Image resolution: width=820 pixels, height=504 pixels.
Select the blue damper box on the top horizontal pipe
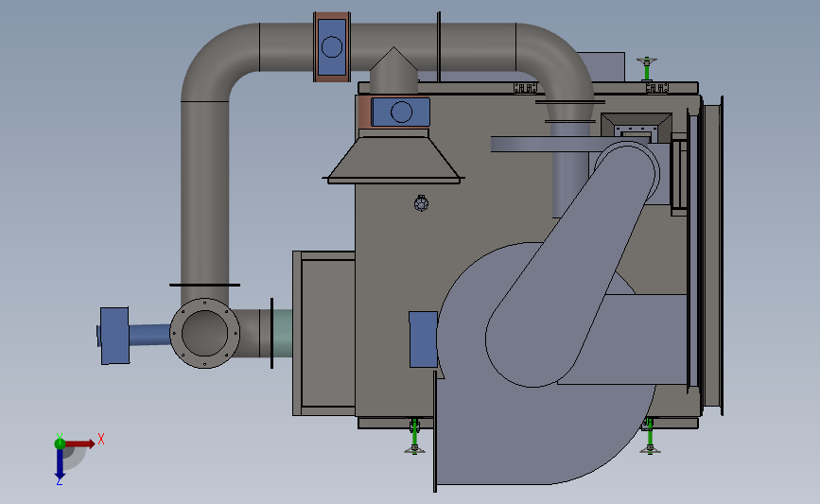[x=332, y=47]
